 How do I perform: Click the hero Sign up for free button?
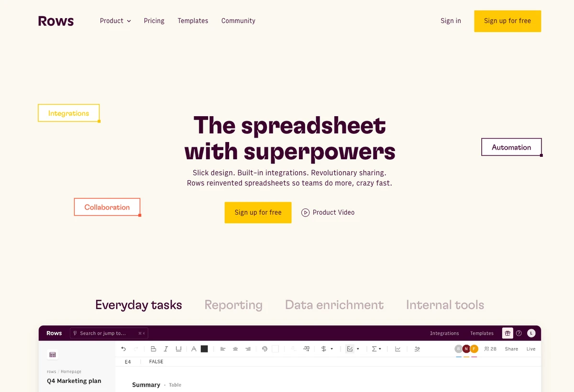tap(258, 213)
